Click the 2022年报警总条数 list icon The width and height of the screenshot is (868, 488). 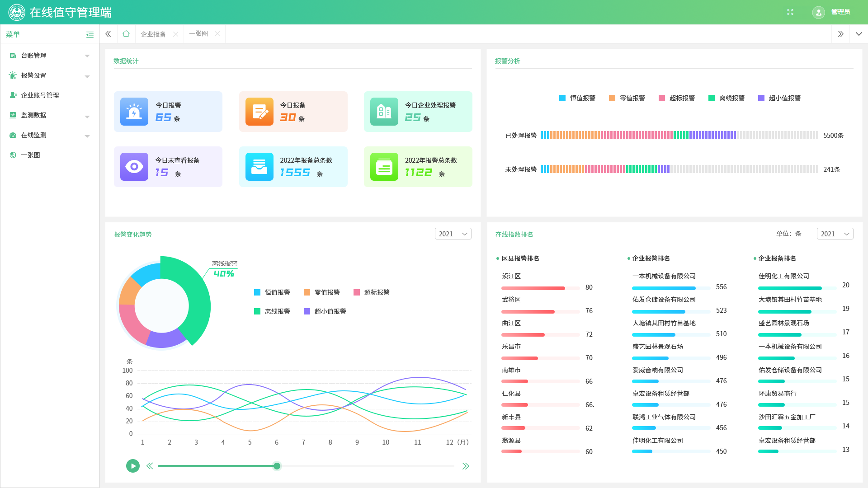(x=384, y=167)
